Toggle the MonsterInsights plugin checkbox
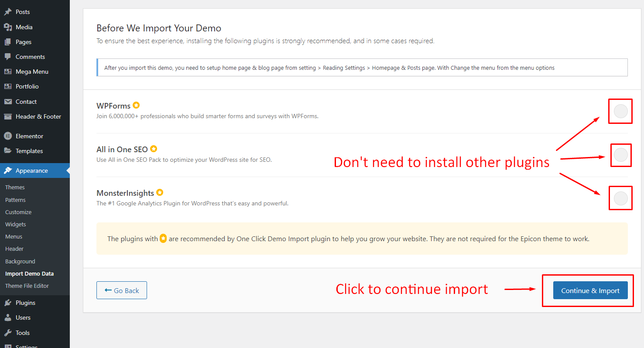644x348 pixels. (x=620, y=198)
